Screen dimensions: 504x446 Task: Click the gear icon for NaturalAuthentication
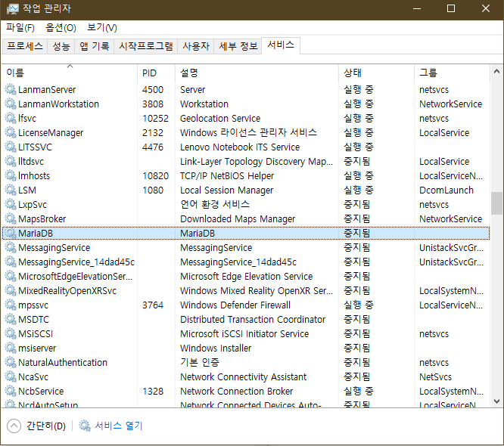(11, 362)
